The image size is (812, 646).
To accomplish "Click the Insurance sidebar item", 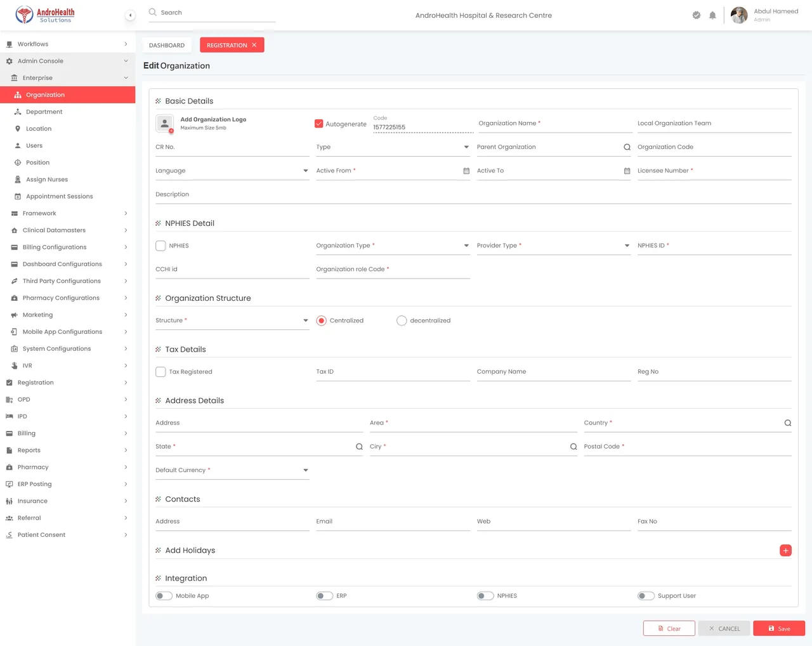I will point(67,501).
